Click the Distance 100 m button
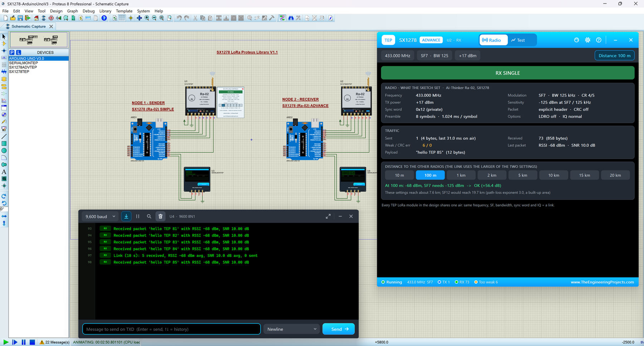The image size is (644, 346). 615,55
